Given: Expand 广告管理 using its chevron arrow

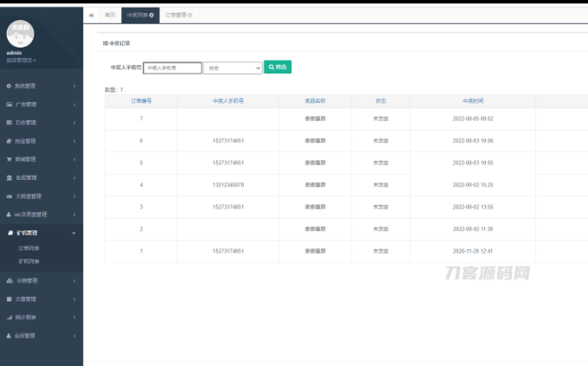Looking at the screenshot, I should pos(74,105).
